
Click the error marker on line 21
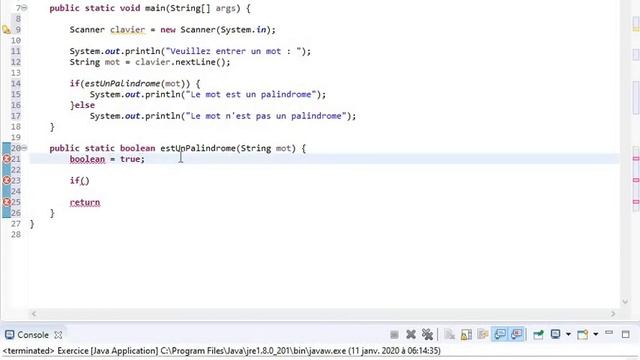click(7, 159)
